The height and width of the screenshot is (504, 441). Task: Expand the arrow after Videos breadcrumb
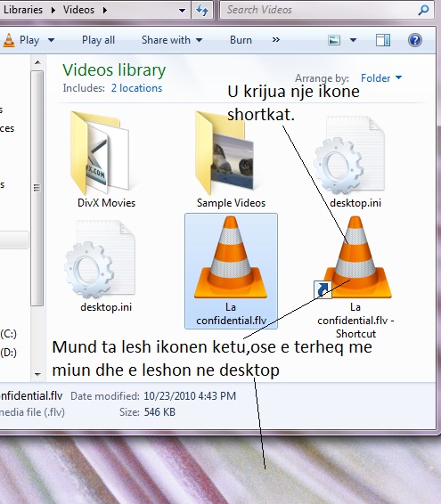(x=105, y=11)
